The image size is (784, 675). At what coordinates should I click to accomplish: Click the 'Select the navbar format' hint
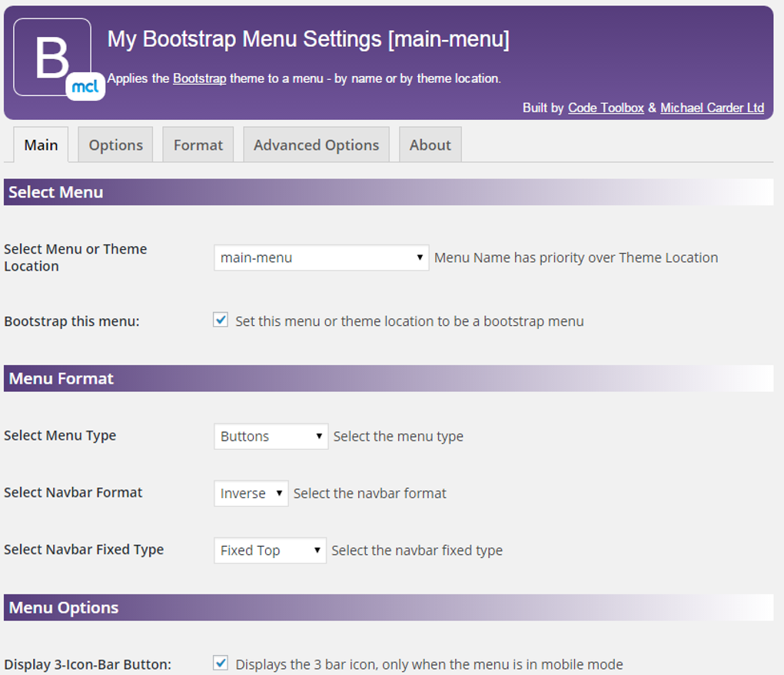point(370,494)
